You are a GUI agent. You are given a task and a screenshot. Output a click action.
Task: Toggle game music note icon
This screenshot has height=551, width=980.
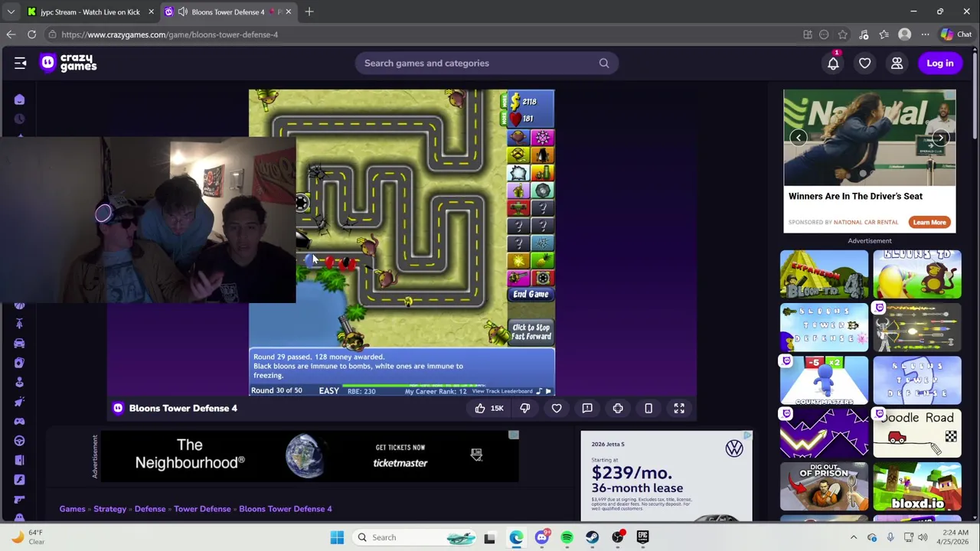pyautogui.click(x=539, y=391)
